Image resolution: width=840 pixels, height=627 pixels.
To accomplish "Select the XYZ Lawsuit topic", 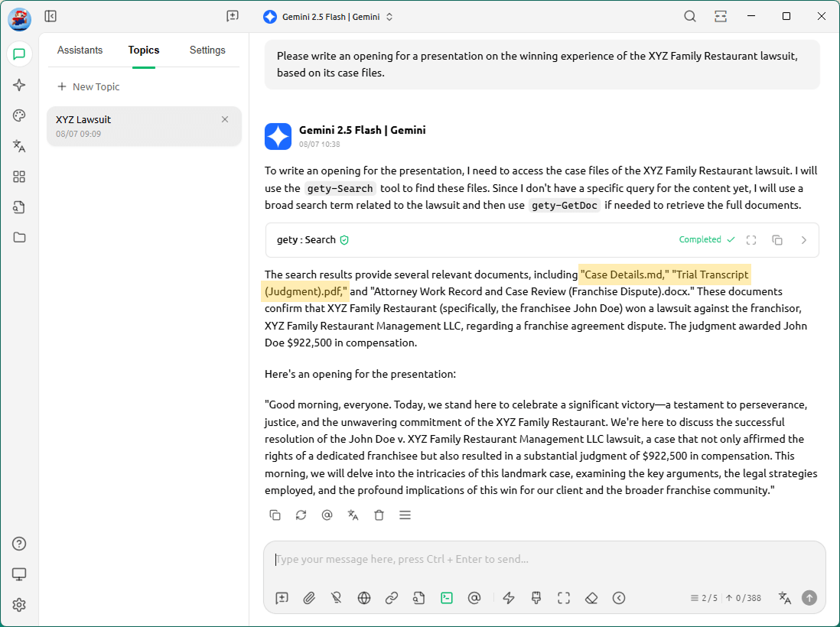I will click(144, 126).
